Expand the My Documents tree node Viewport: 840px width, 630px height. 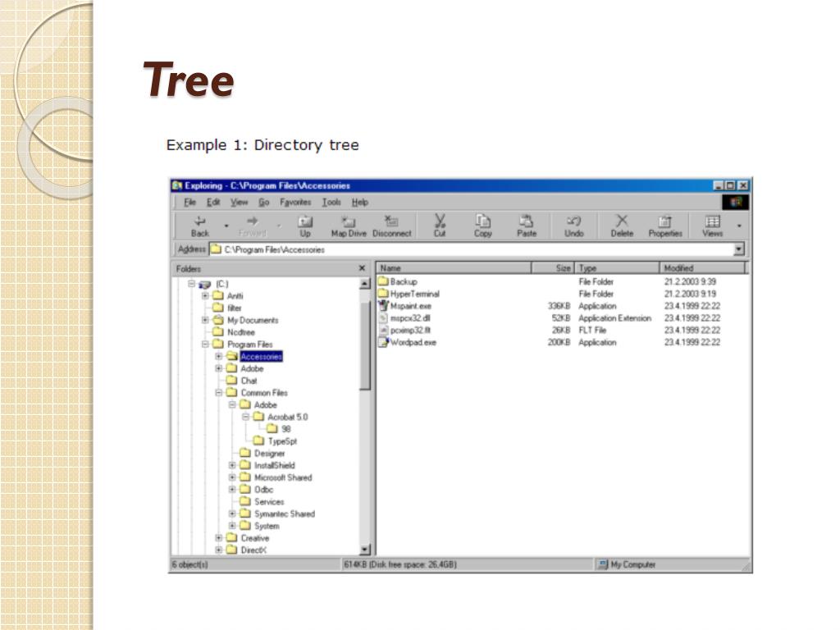pos(206,321)
